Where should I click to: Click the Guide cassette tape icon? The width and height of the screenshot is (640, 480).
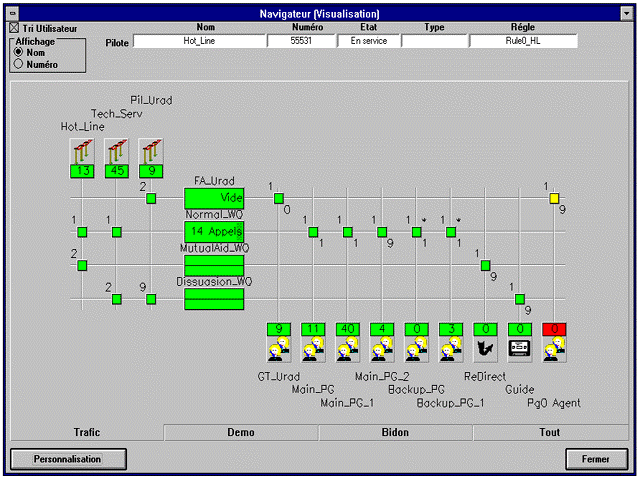coord(520,348)
